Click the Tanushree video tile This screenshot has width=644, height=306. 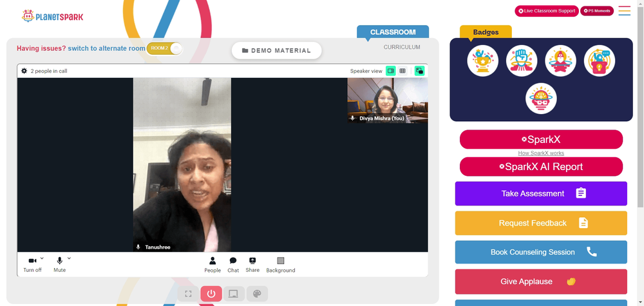pyautogui.click(x=182, y=165)
